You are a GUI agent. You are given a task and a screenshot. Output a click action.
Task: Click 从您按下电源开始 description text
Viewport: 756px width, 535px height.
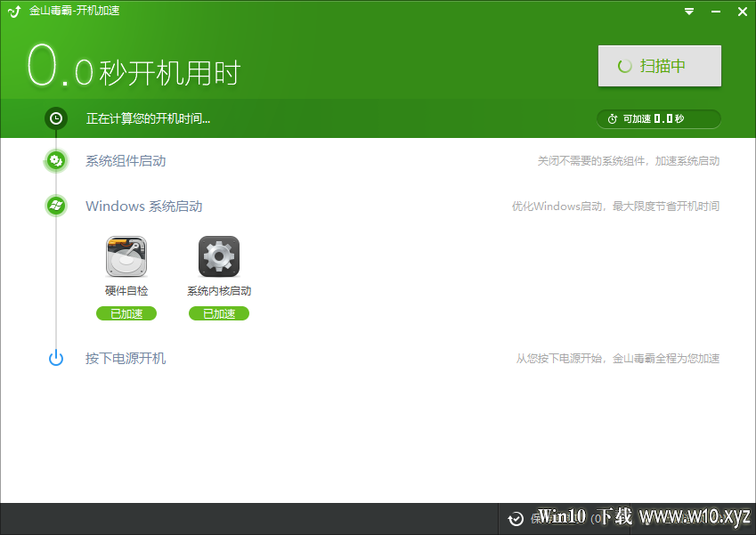click(618, 359)
